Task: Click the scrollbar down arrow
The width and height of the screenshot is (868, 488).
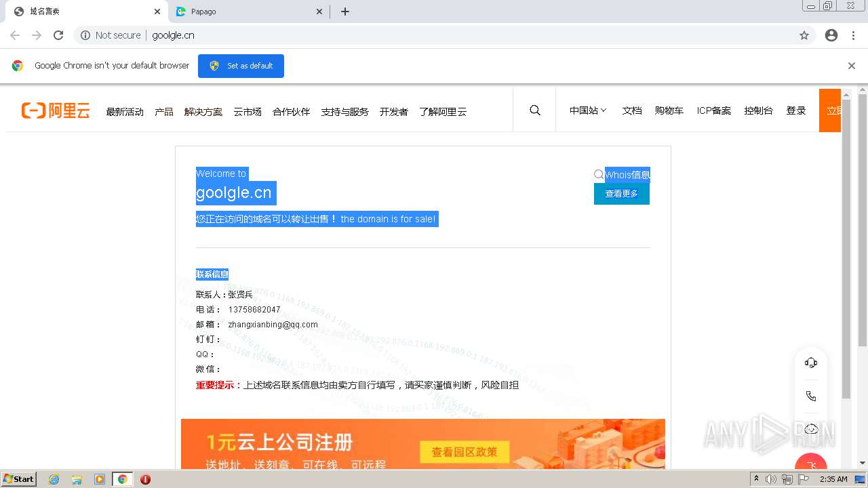Action: (863, 464)
